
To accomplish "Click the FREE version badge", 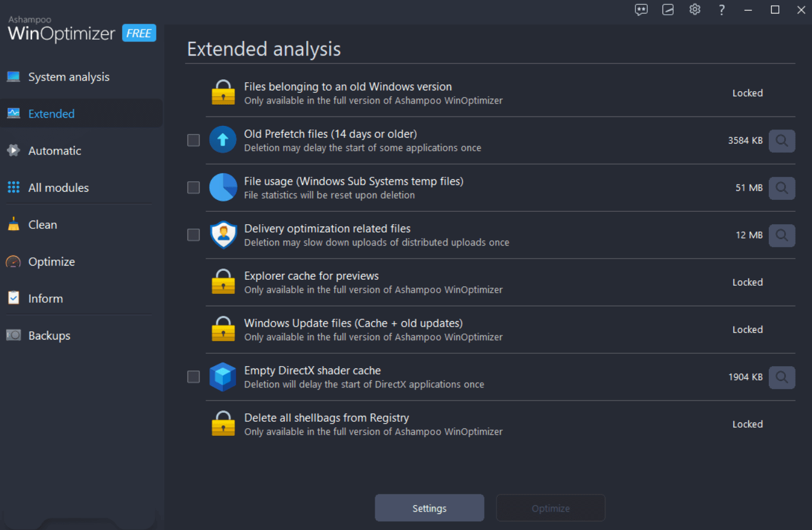I will [x=139, y=33].
